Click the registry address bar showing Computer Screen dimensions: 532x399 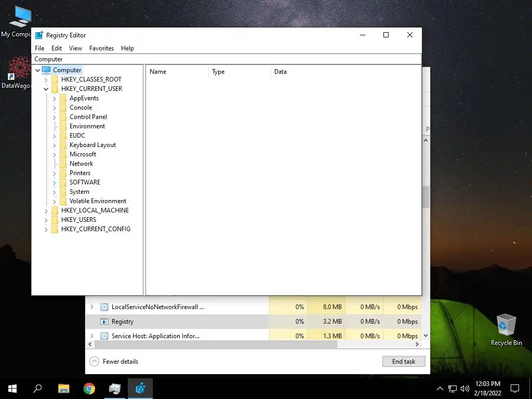click(x=227, y=59)
